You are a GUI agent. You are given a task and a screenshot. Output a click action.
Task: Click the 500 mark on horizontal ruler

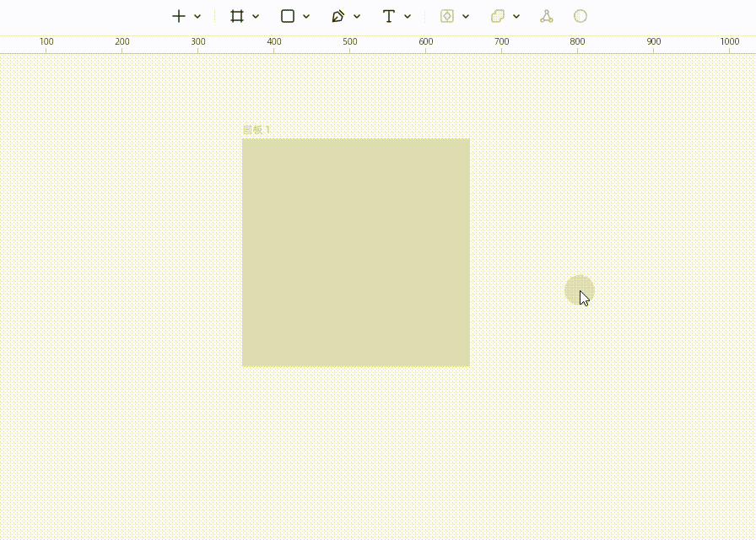click(x=350, y=42)
